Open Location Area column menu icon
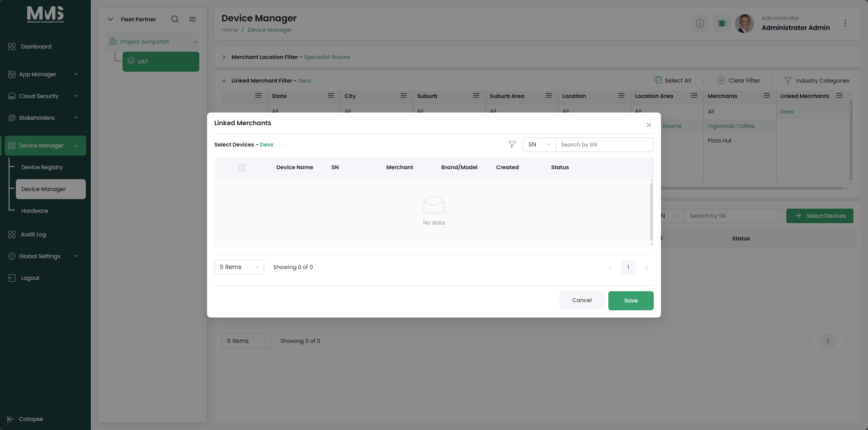This screenshot has height=430, width=868. (694, 96)
